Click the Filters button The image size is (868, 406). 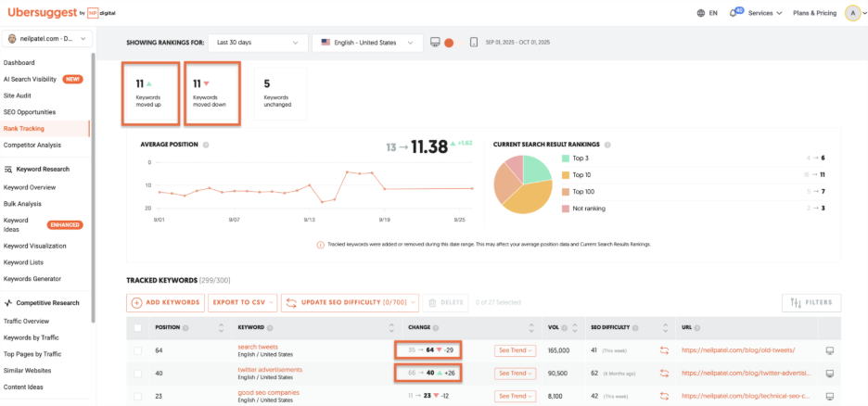tap(811, 302)
